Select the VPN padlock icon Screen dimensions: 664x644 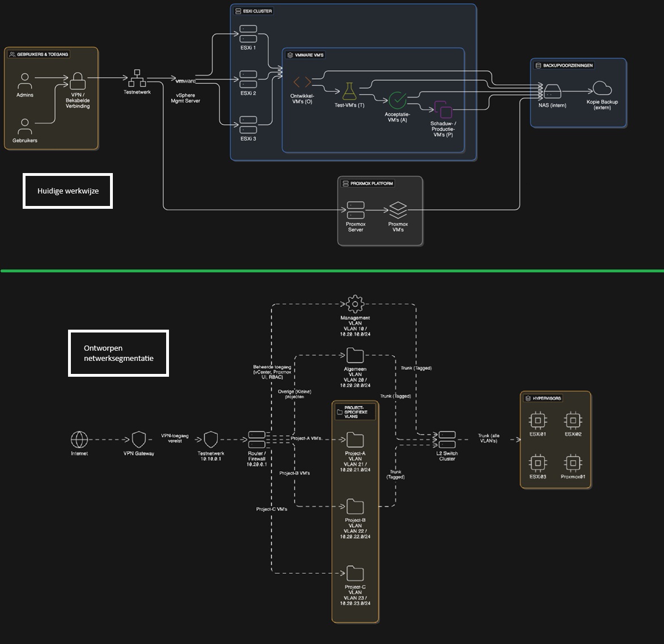tap(78, 80)
